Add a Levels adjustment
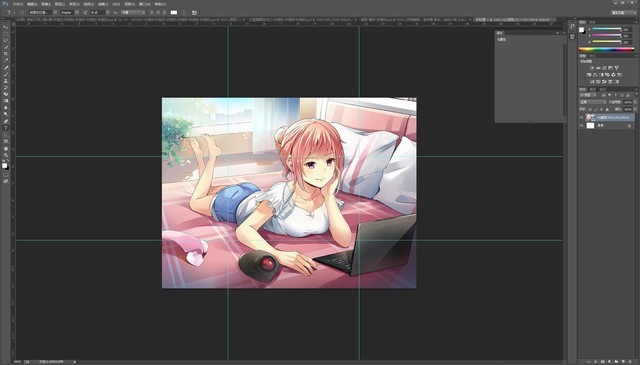Image resolution: width=640 pixels, height=365 pixels. point(598,68)
